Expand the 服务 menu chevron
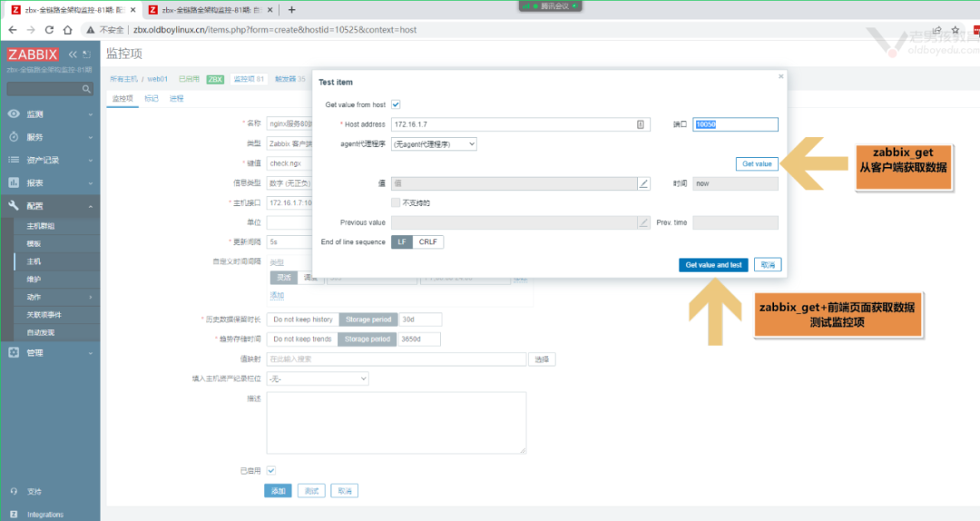 point(91,137)
